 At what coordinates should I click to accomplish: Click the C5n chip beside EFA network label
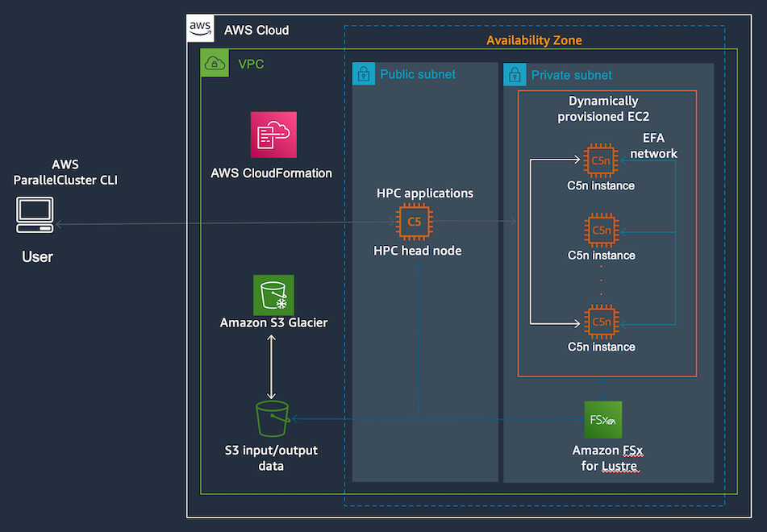(x=601, y=160)
